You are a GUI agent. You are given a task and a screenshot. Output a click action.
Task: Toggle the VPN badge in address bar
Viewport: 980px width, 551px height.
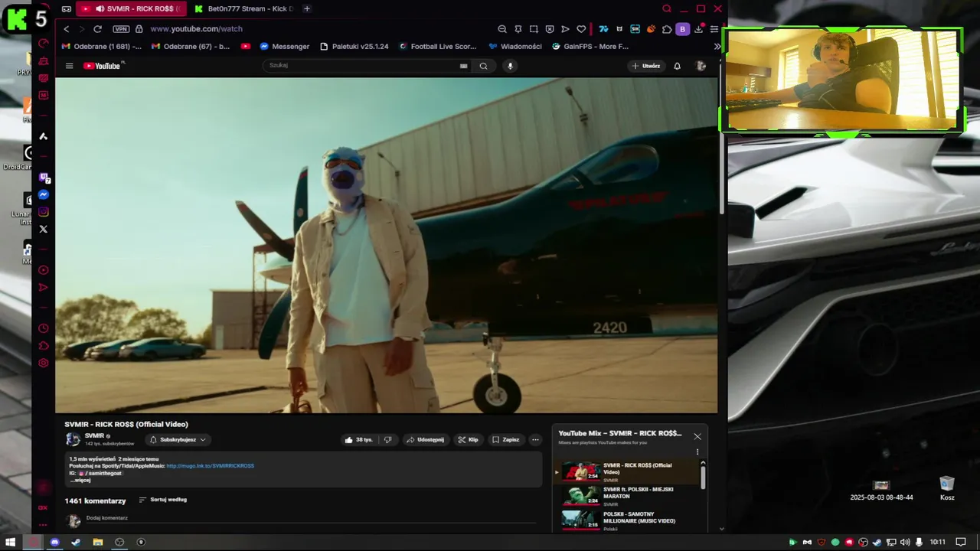[x=121, y=29]
